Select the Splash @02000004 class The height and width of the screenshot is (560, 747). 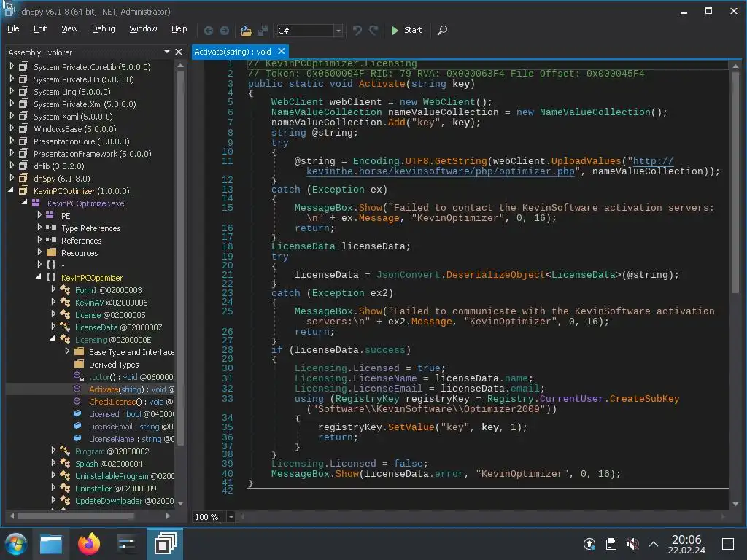(109, 464)
